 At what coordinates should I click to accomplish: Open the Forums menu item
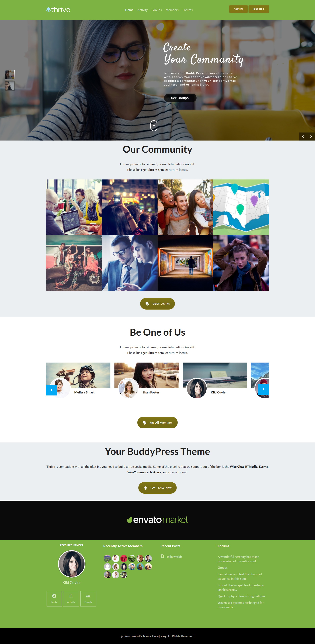pyautogui.click(x=188, y=10)
